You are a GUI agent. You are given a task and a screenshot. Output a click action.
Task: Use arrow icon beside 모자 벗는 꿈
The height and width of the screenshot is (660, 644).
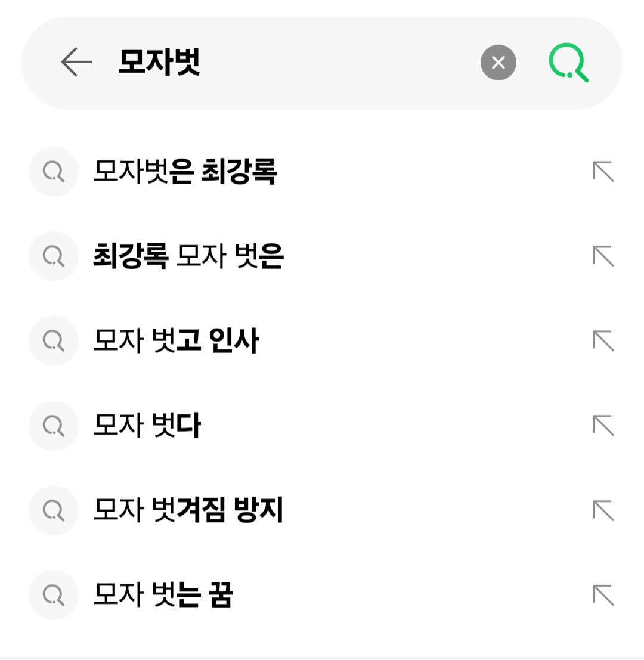(x=603, y=595)
